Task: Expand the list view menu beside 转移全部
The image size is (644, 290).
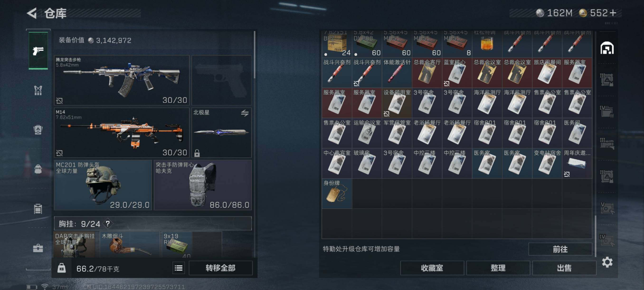Action: tap(179, 268)
